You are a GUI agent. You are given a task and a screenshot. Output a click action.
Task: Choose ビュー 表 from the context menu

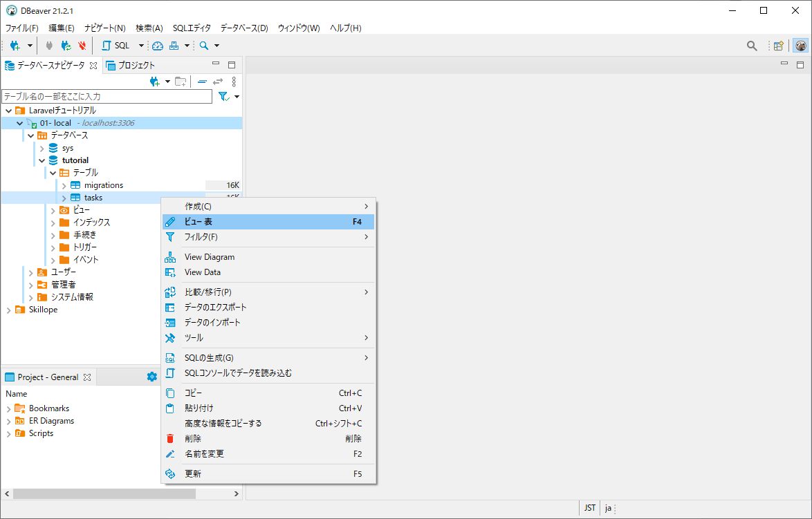(268, 221)
